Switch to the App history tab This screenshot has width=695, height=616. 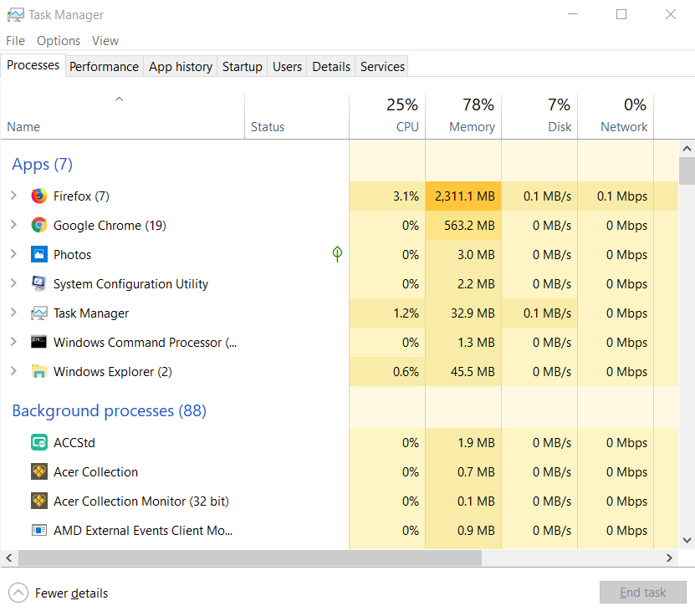coord(181,66)
